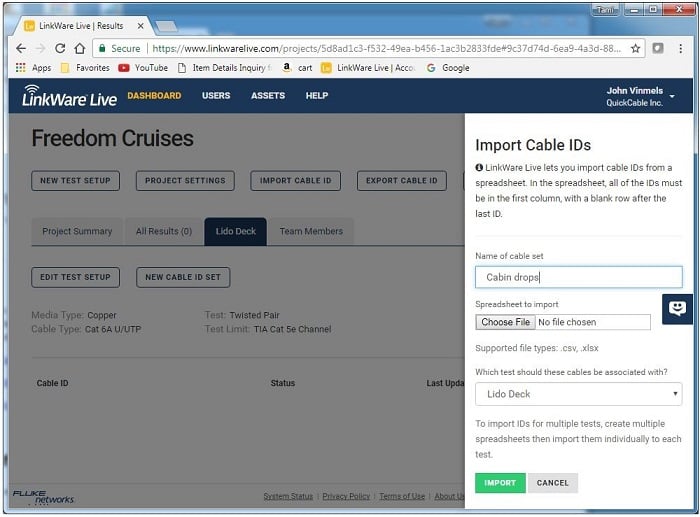Open the System Status link
The height and width of the screenshot is (517, 700).
288,496
